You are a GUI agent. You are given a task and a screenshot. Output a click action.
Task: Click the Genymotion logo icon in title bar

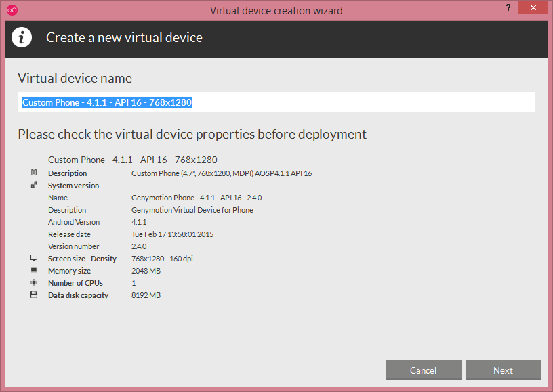[x=12, y=10]
